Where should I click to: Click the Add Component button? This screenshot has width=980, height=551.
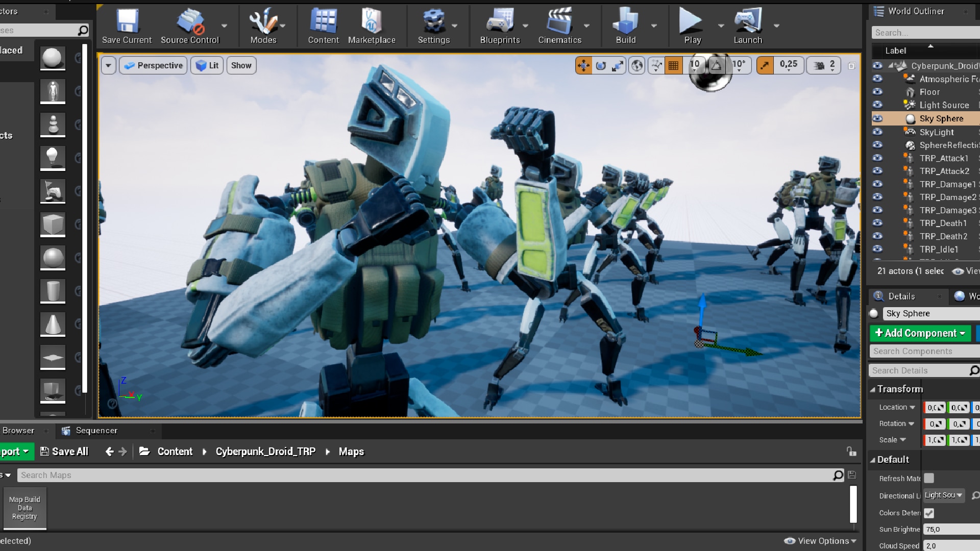click(x=920, y=333)
